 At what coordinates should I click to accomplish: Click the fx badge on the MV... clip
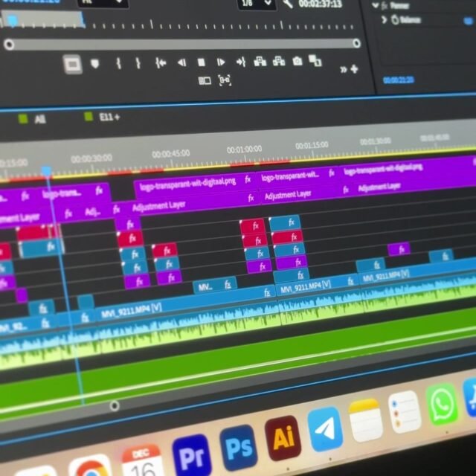tap(228, 285)
